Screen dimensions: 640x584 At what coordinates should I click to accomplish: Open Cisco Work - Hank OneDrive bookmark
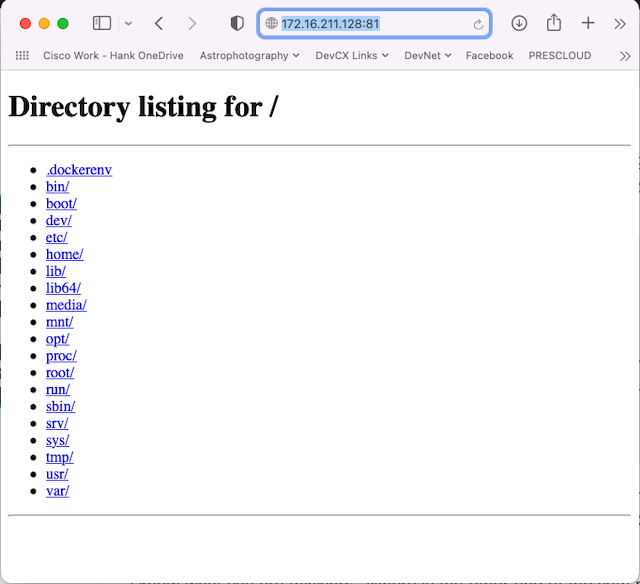click(113, 56)
